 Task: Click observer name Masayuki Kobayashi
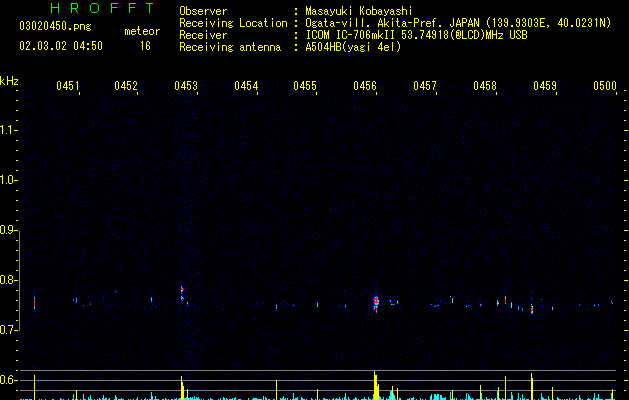click(x=359, y=11)
